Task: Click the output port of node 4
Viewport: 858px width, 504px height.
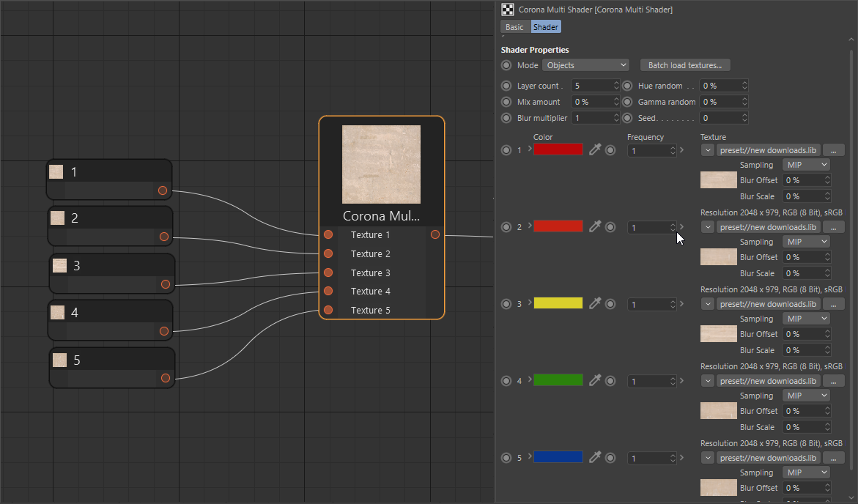Action: [164, 331]
